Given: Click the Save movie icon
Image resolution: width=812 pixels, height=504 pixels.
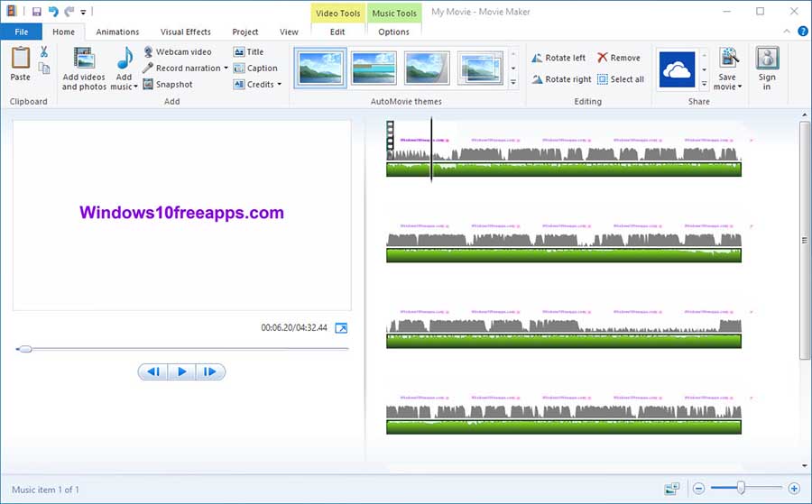Looking at the screenshot, I should [728, 58].
